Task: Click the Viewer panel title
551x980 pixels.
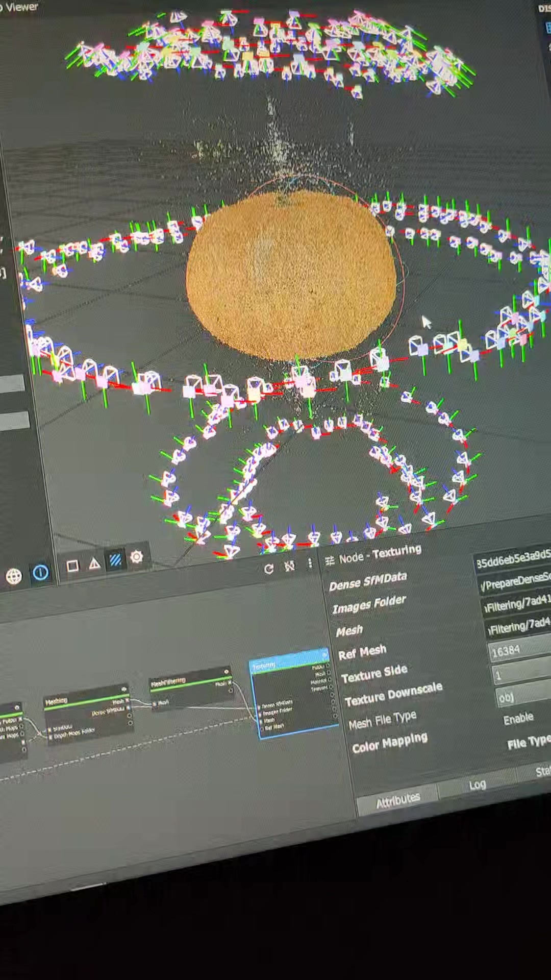Action: tap(20, 7)
